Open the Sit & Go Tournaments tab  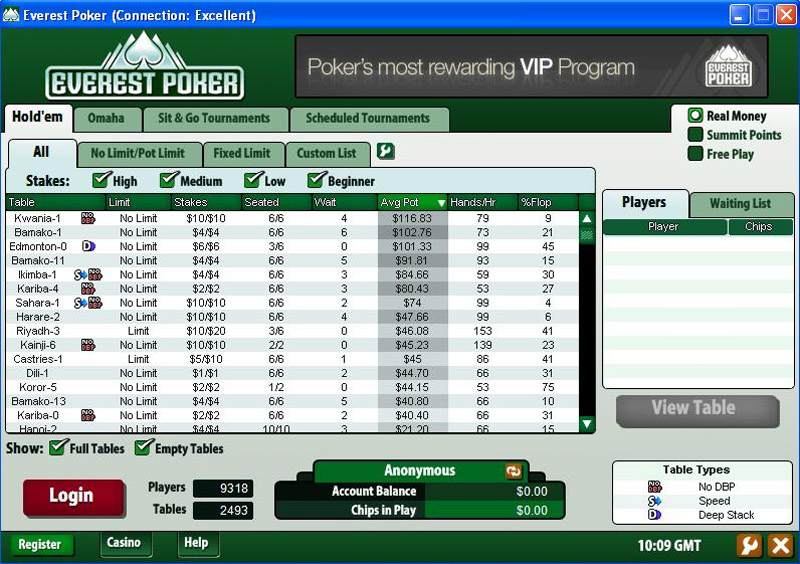coord(214,118)
